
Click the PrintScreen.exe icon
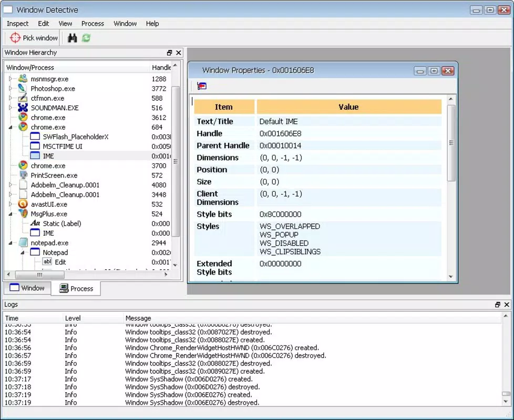23,175
